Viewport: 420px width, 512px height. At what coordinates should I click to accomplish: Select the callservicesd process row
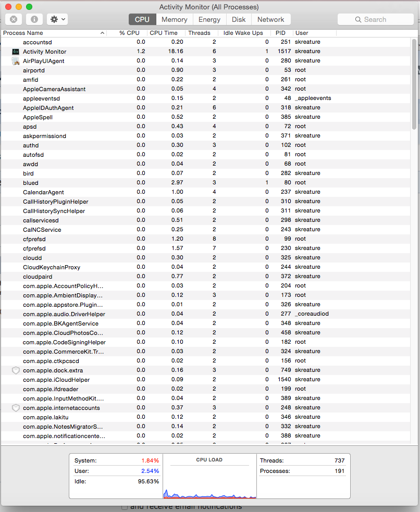[x=206, y=220]
